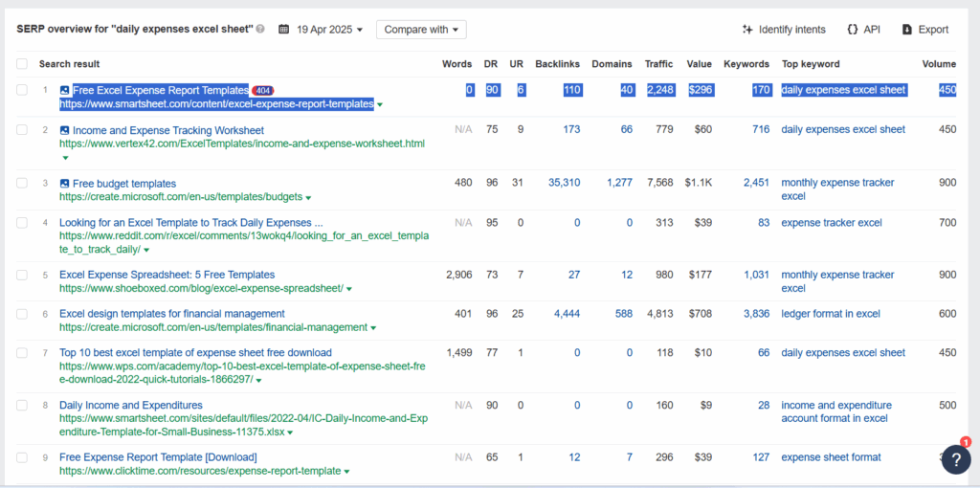Viewport: 980px width, 488px height.
Task: Open Daily Income and Expenditures result
Action: click(x=130, y=405)
